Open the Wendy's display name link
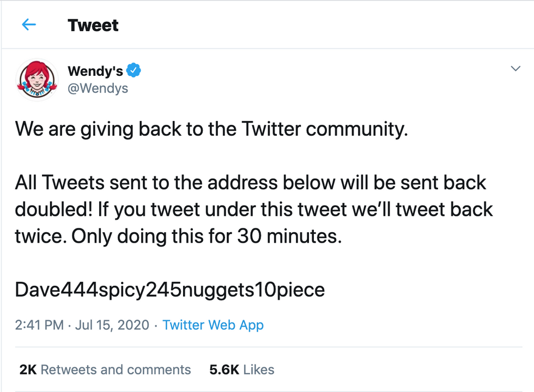 click(x=95, y=71)
